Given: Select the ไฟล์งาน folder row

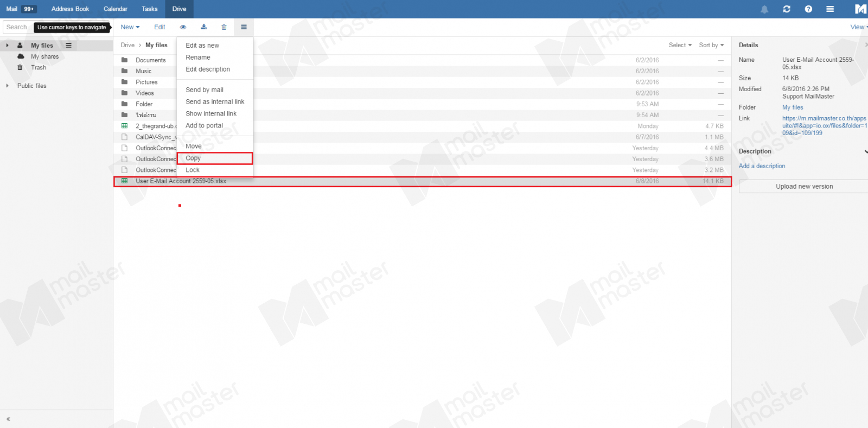Looking at the screenshot, I should coord(423,115).
